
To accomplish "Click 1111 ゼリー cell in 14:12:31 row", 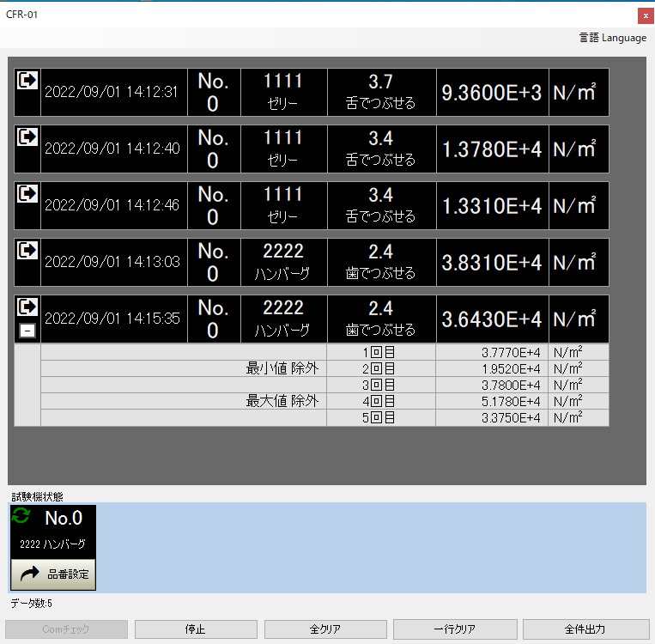I will click(x=283, y=93).
